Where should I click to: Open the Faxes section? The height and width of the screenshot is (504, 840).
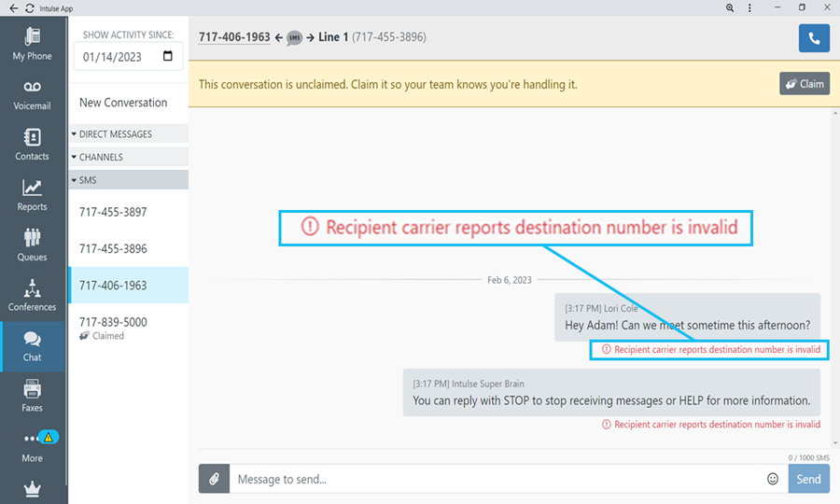32,396
